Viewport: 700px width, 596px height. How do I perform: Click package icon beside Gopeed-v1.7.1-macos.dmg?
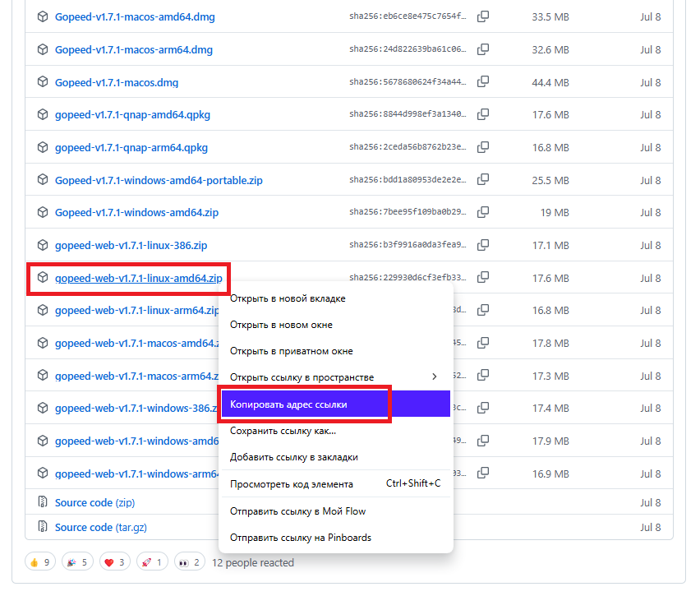(x=43, y=81)
